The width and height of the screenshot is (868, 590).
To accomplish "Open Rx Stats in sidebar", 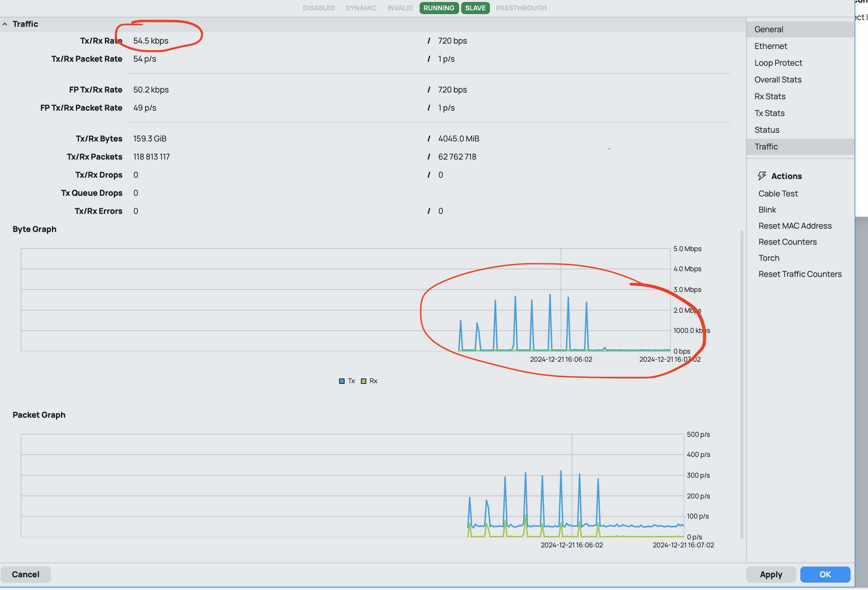I will [770, 97].
